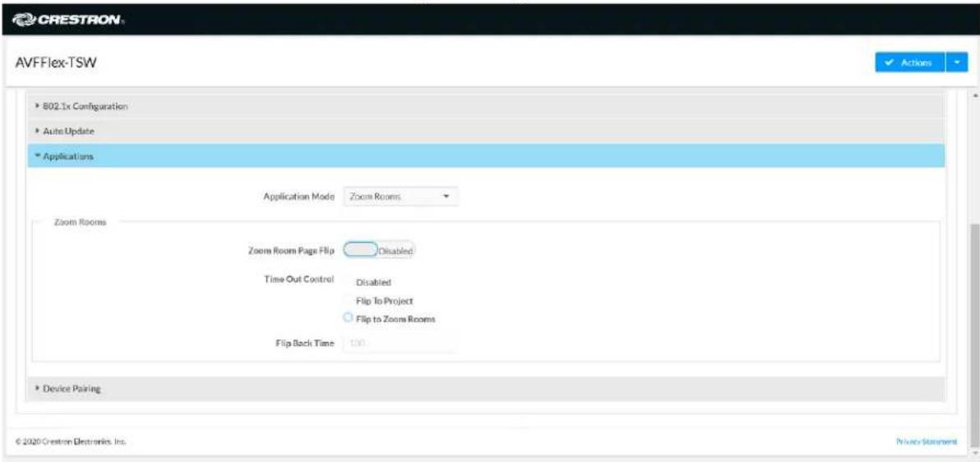980x462 pixels.
Task: Click the Flip Back Time input field
Action: click(400, 343)
